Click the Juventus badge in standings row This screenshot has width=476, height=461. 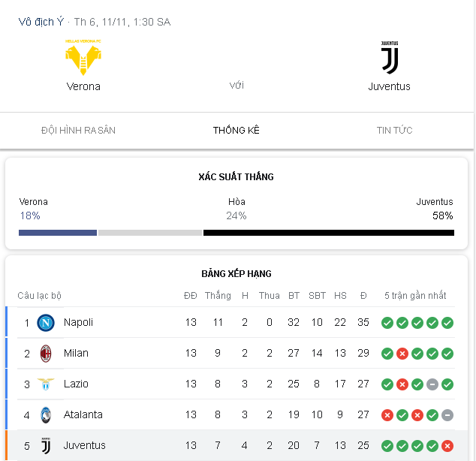(46, 445)
